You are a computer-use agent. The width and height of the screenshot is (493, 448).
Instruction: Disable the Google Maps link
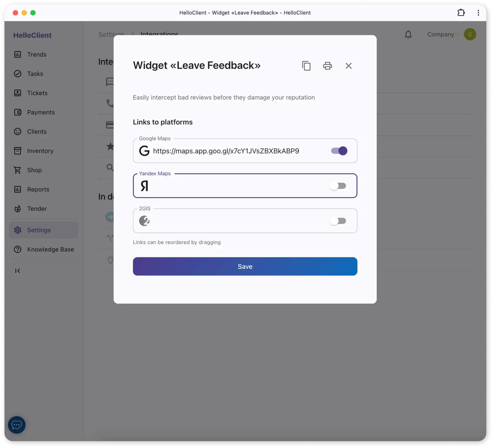pos(338,151)
